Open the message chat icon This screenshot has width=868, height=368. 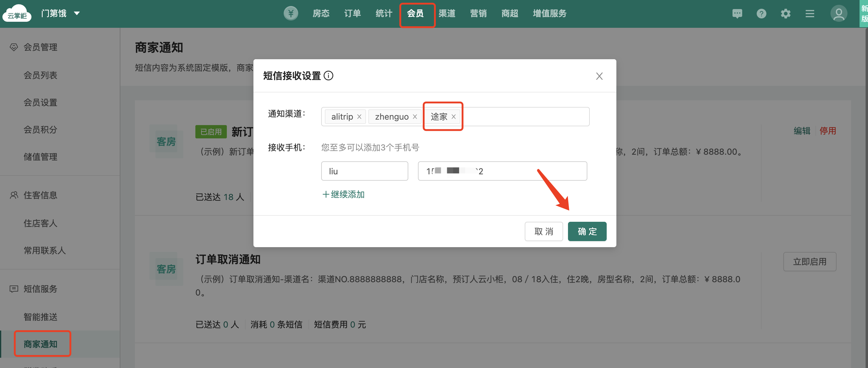(x=737, y=14)
